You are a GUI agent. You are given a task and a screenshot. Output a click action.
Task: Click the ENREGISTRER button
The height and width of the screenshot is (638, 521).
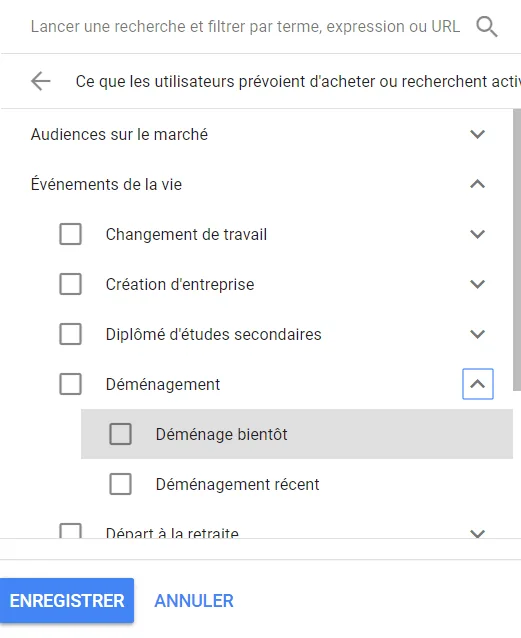point(67,601)
